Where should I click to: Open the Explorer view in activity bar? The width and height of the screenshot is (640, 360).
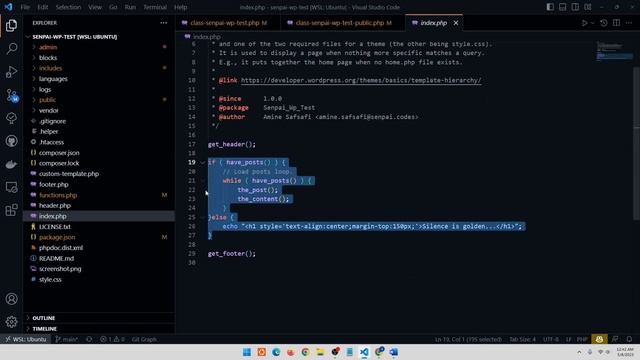pyautogui.click(x=11, y=25)
